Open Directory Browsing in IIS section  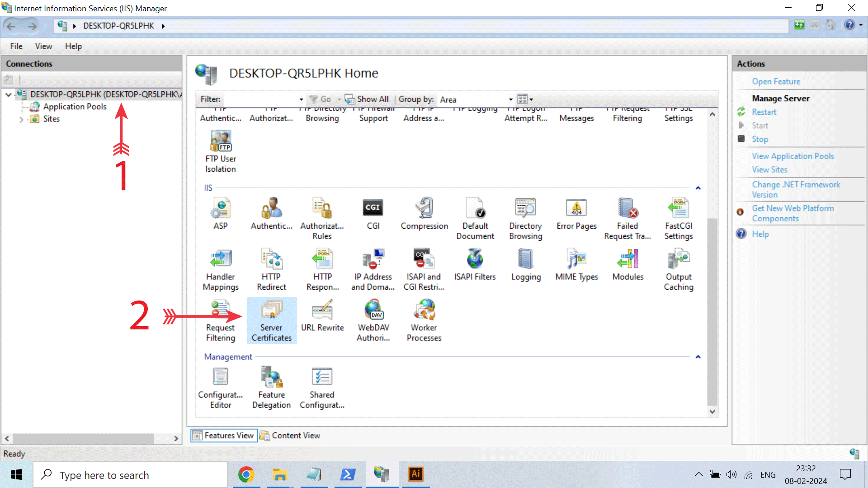(526, 219)
